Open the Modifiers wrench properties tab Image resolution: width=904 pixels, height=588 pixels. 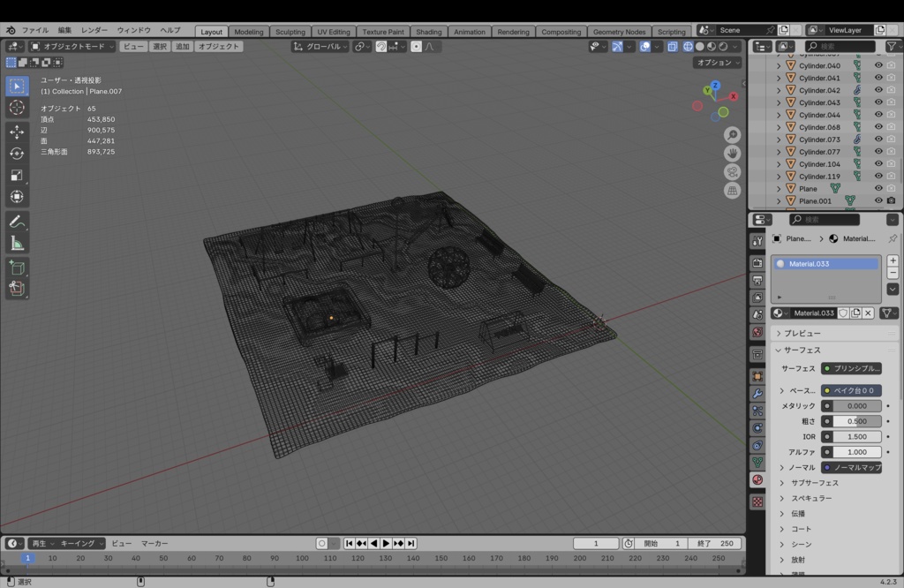pos(757,393)
